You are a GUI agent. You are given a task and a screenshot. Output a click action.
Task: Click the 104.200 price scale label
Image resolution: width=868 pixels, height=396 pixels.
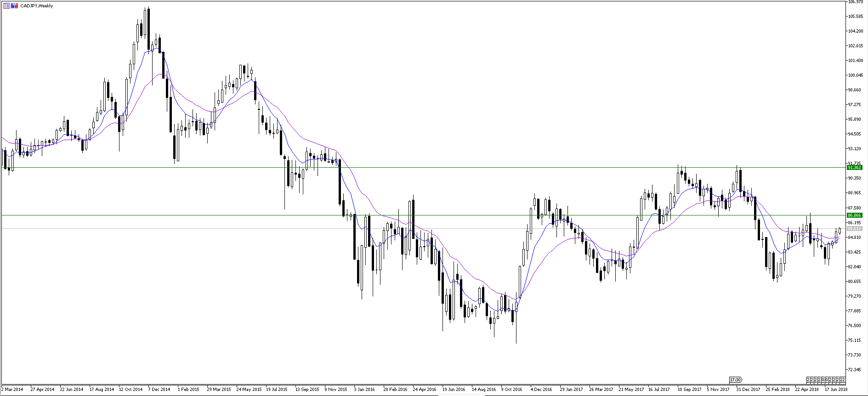[855, 31]
